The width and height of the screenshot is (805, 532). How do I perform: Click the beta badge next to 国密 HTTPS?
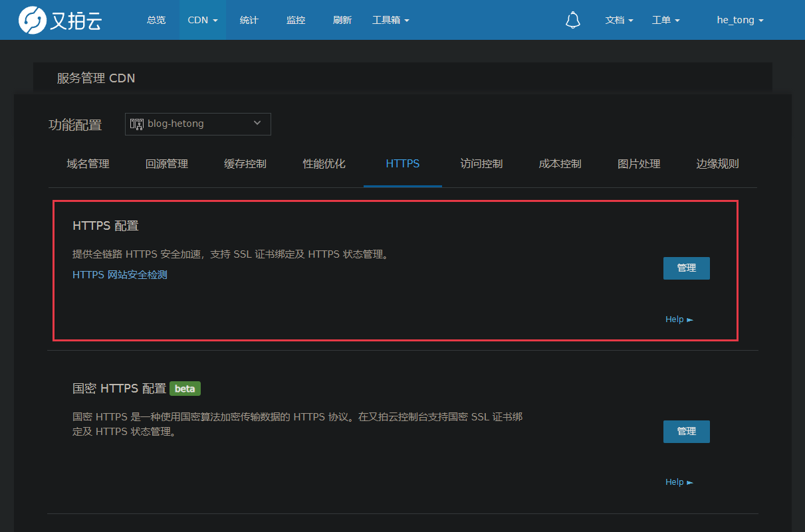pos(185,389)
